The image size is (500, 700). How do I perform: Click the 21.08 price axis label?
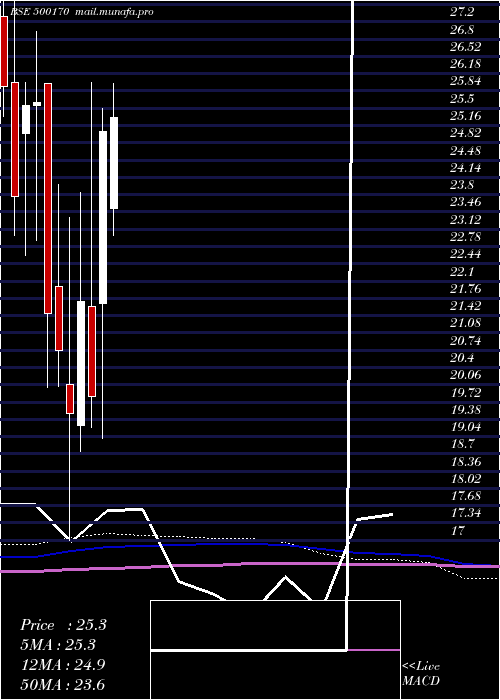click(x=465, y=323)
